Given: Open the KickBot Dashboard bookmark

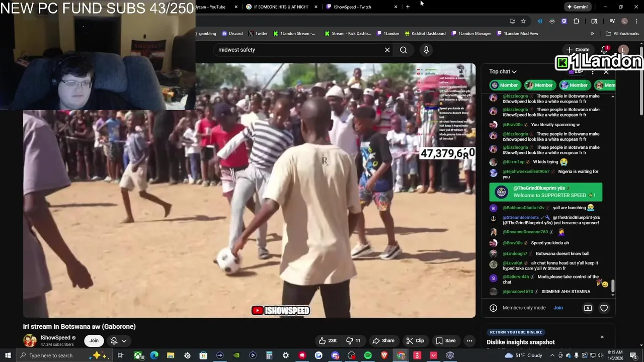Looking at the screenshot, I should (425, 34).
